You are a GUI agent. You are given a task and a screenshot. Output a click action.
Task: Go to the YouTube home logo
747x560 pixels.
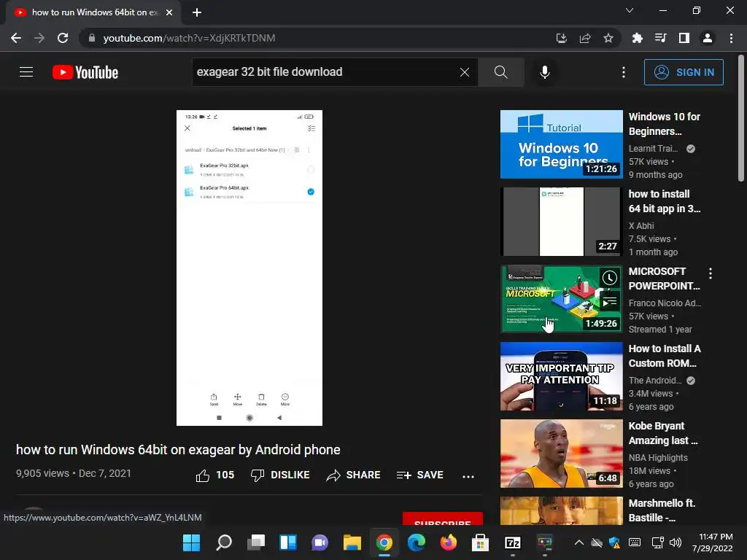(85, 72)
